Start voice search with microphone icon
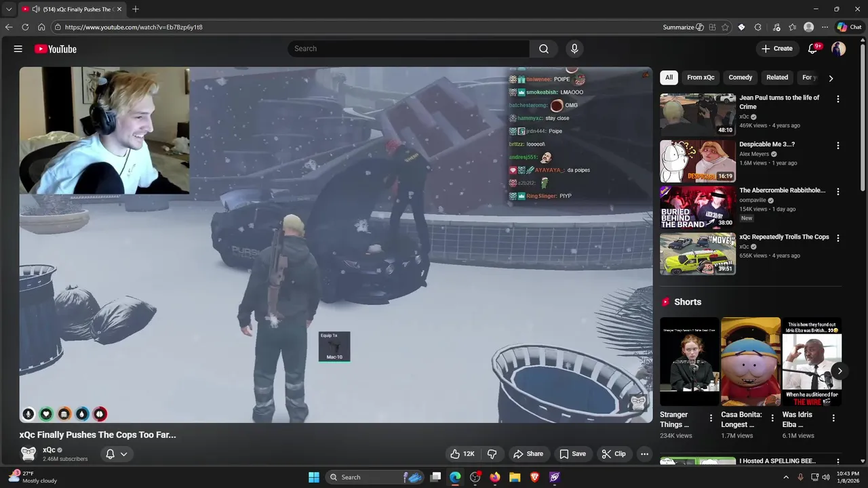The image size is (868, 488). [574, 49]
